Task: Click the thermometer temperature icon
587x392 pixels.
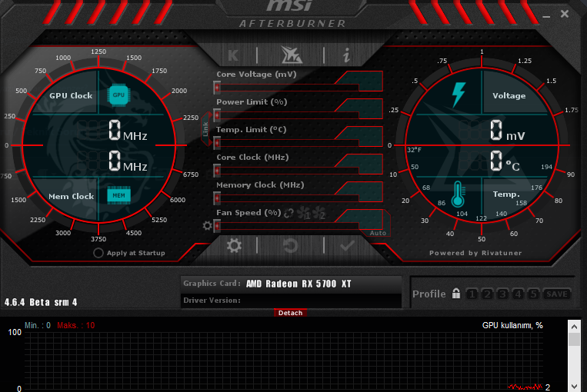Action: (459, 194)
